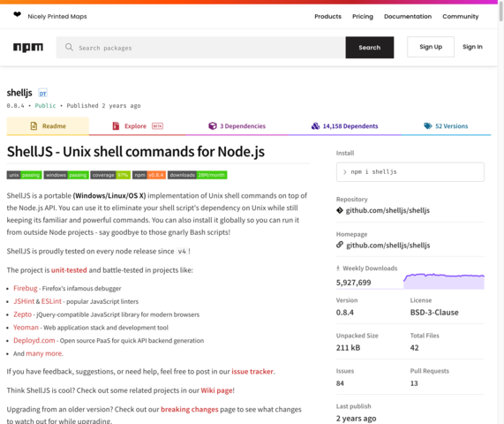Focus the Search packages input field

click(x=201, y=48)
